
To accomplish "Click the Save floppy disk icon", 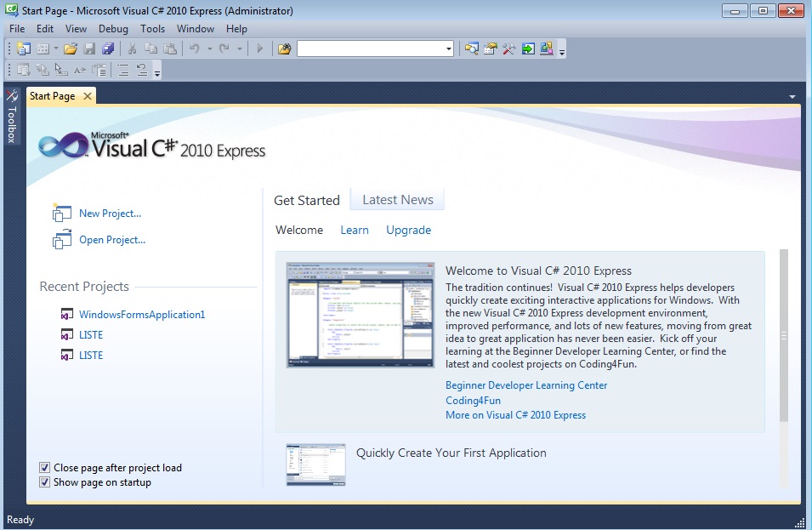I will (x=89, y=48).
